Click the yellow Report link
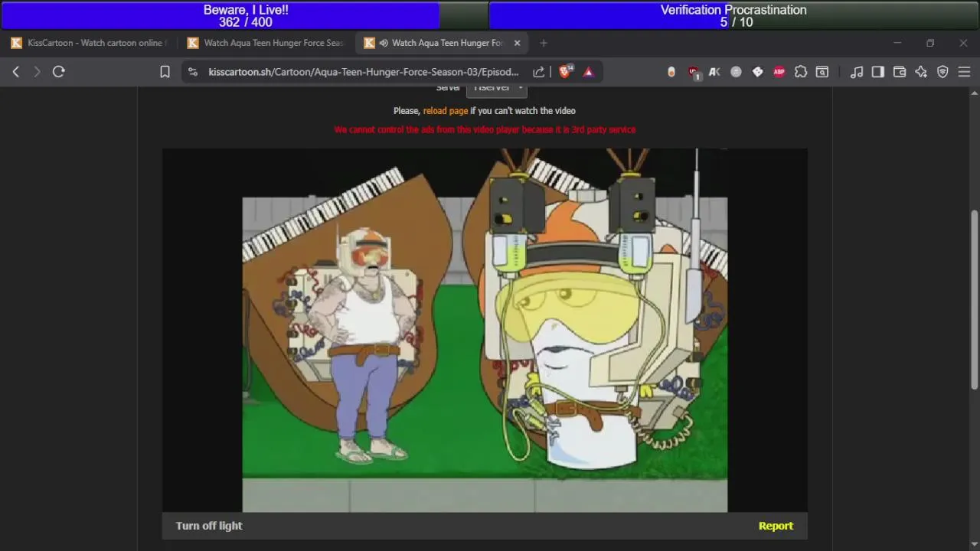Viewport: 980px width, 551px height. (776, 526)
